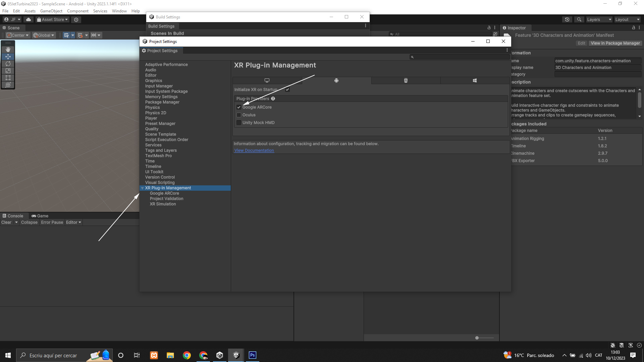The width and height of the screenshot is (644, 362).
Task: Switch to the Game tab
Action: pos(40,216)
